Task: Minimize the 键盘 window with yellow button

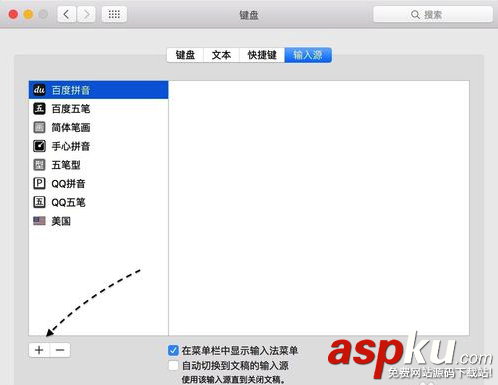Action: (28, 15)
